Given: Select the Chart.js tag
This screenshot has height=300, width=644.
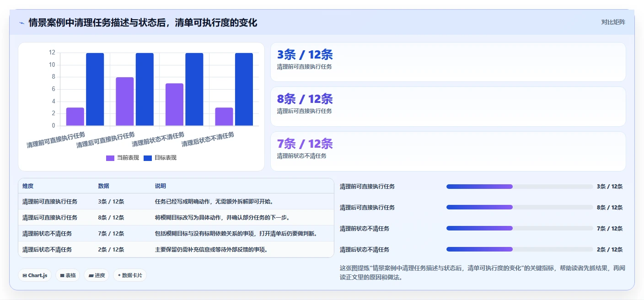Looking at the screenshot, I should tap(35, 275).
